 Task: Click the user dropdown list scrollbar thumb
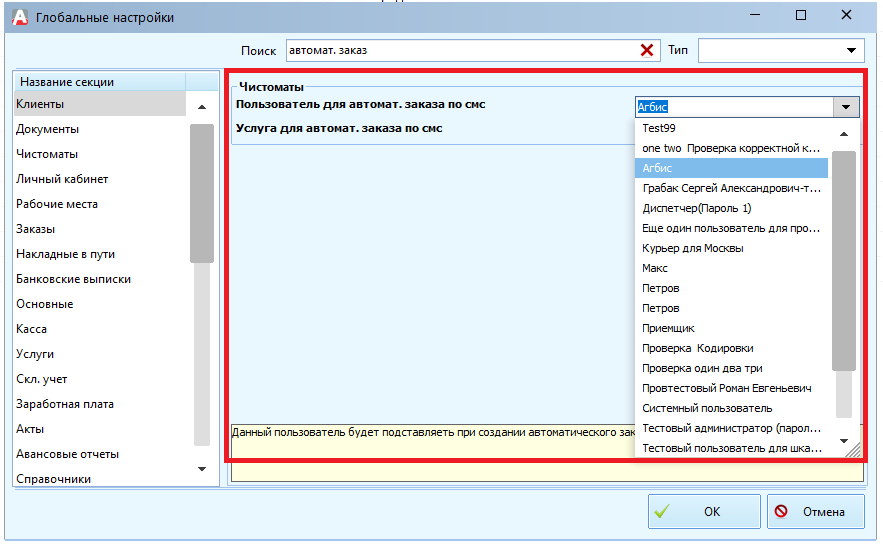(844, 261)
